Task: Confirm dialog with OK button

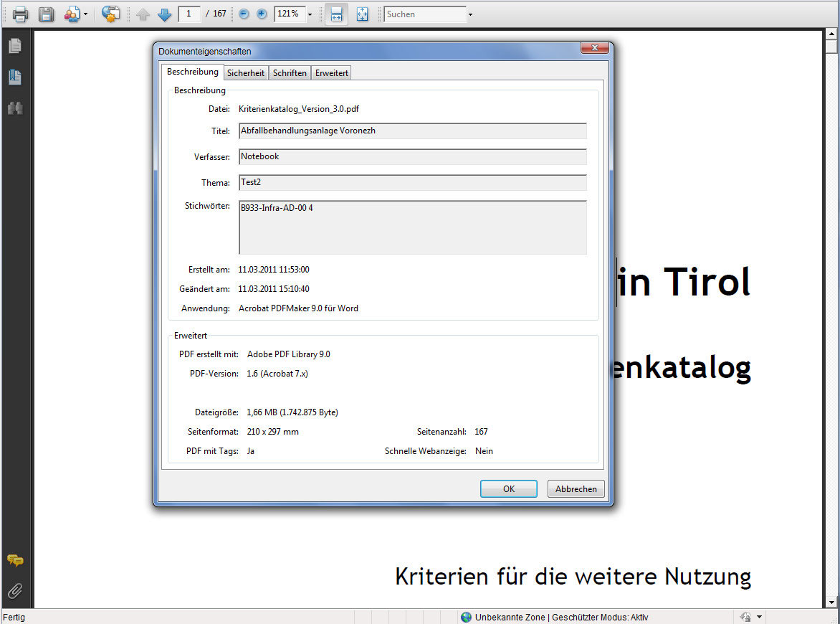Action: 509,489
